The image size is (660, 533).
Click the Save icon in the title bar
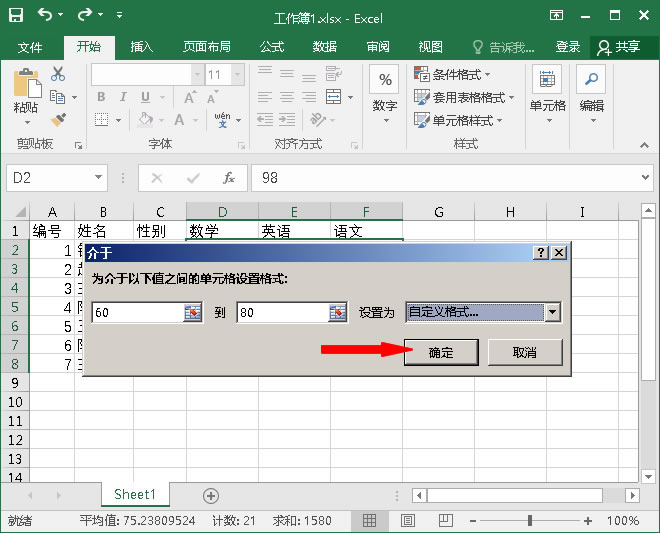point(16,15)
